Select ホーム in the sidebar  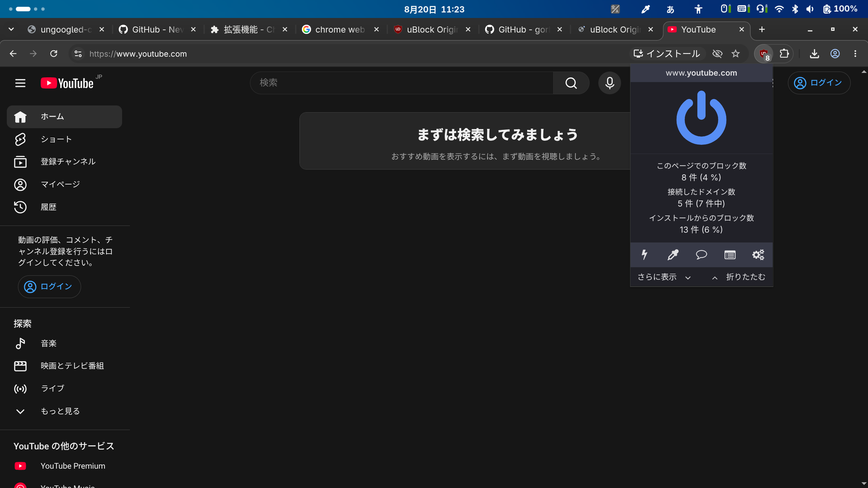click(64, 117)
